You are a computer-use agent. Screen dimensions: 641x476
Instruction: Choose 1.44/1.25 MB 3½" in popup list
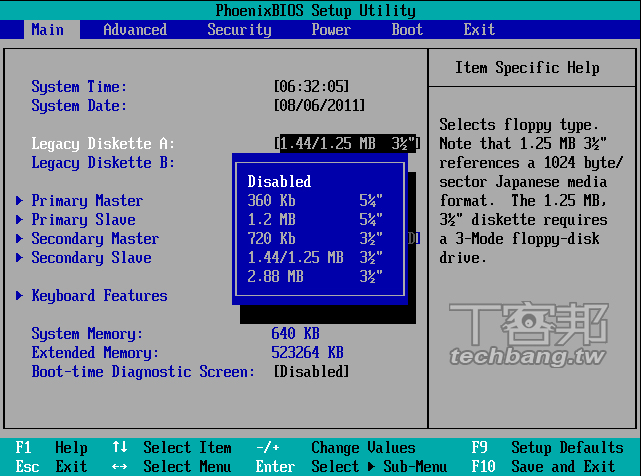point(314,258)
